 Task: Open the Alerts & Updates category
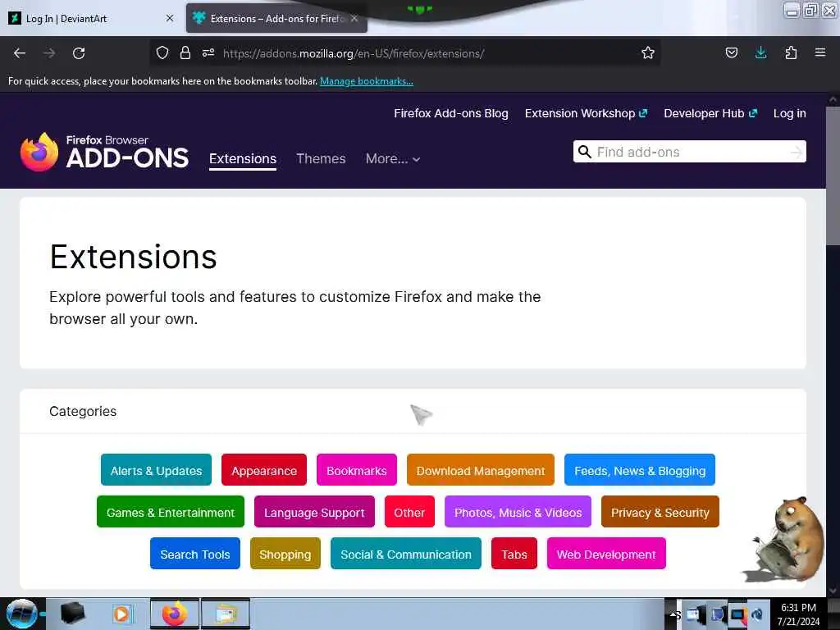click(x=156, y=470)
